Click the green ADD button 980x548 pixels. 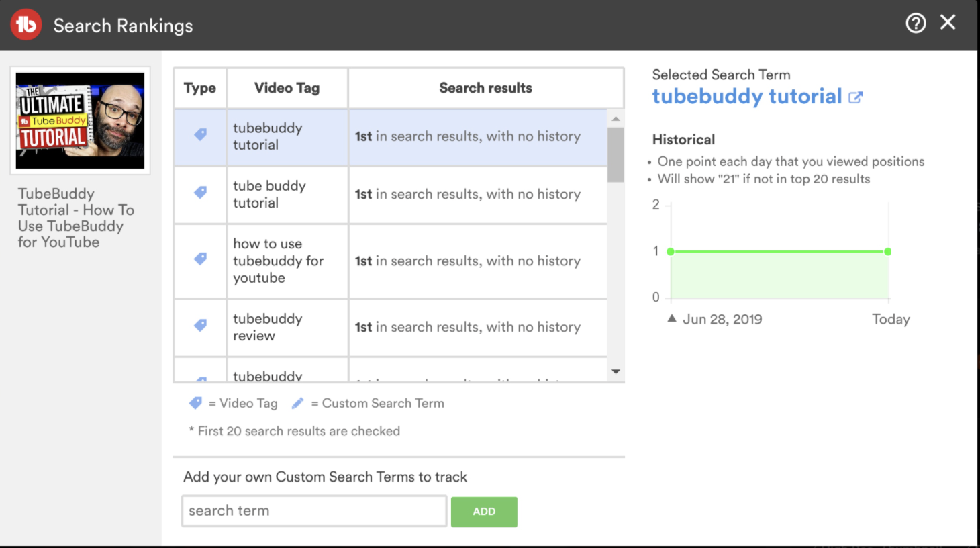484,512
